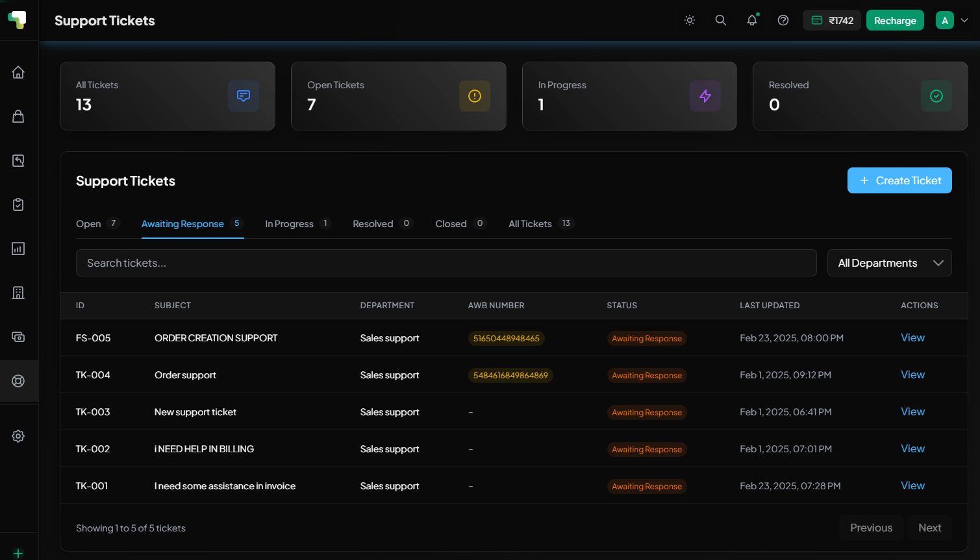This screenshot has width=980, height=560.
Task: Open the home icon in sidebar
Action: click(x=18, y=72)
